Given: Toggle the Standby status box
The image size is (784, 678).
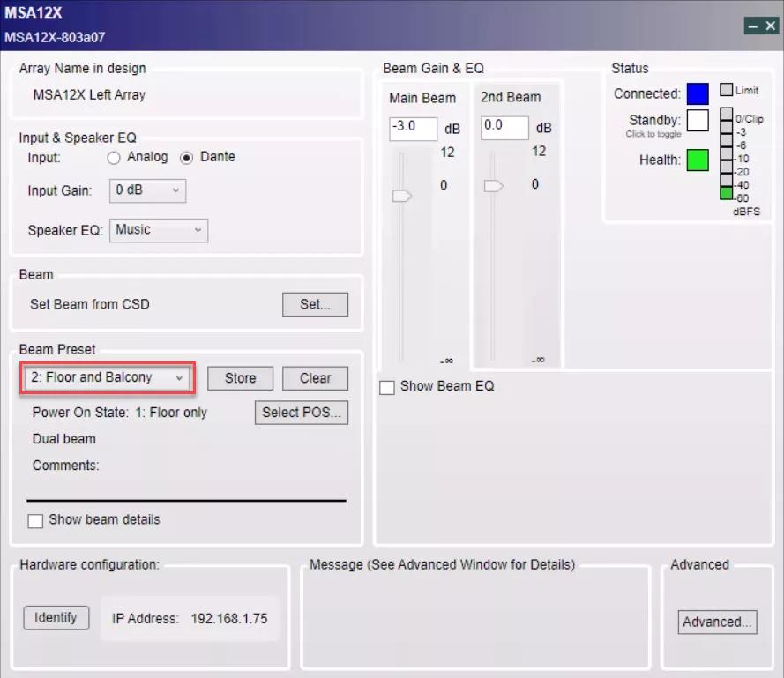Looking at the screenshot, I should point(698,120).
